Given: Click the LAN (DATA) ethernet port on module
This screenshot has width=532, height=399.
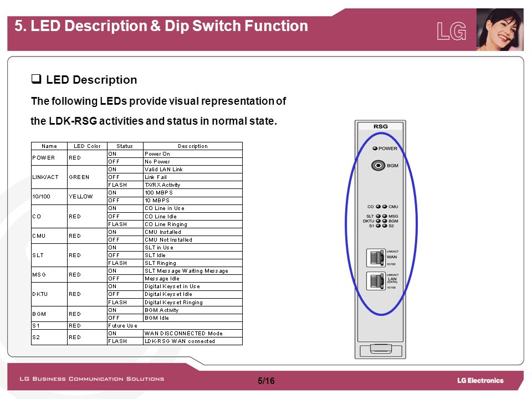Looking at the screenshot, I should coord(376,281).
